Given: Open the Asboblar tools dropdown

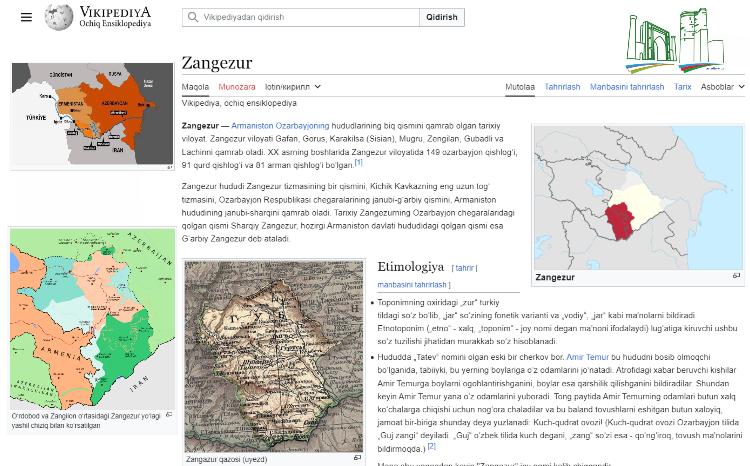Looking at the screenshot, I should (x=722, y=87).
